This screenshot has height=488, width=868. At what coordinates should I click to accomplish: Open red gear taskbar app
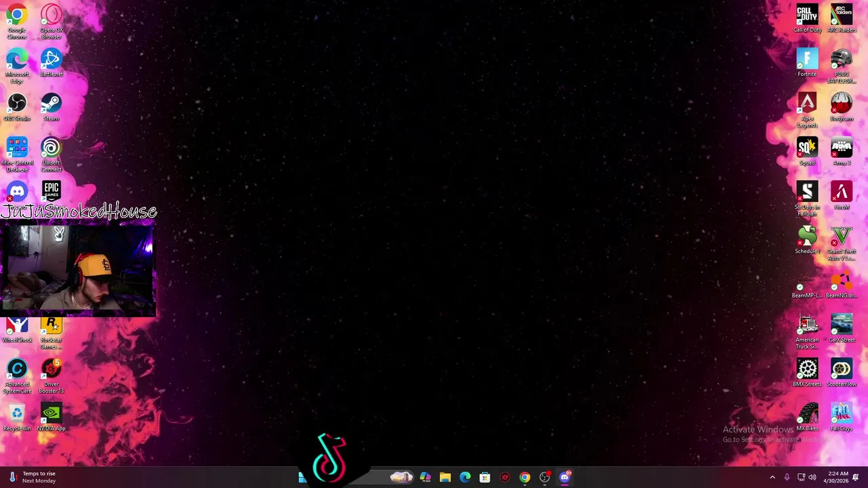click(x=505, y=477)
